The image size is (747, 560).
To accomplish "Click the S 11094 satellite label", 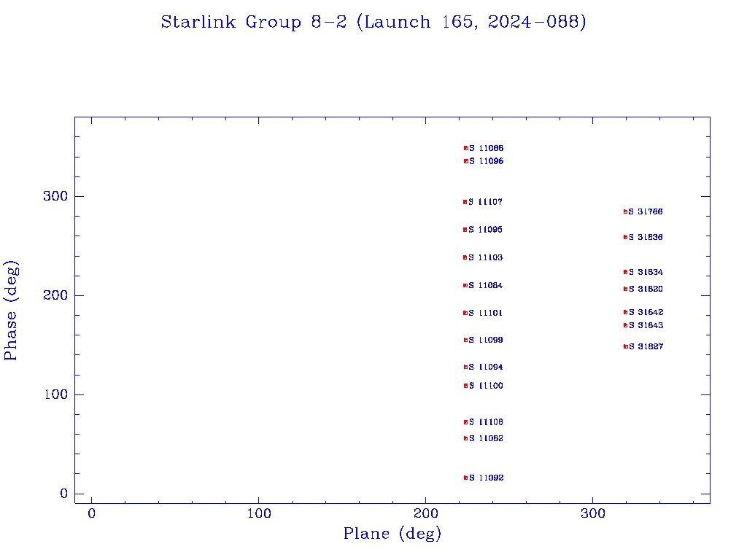I will click(486, 367).
